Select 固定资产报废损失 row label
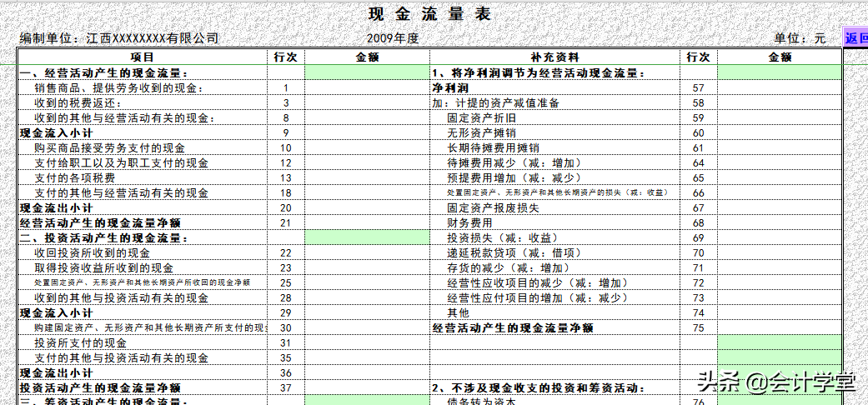868x405 pixels. tap(494, 208)
